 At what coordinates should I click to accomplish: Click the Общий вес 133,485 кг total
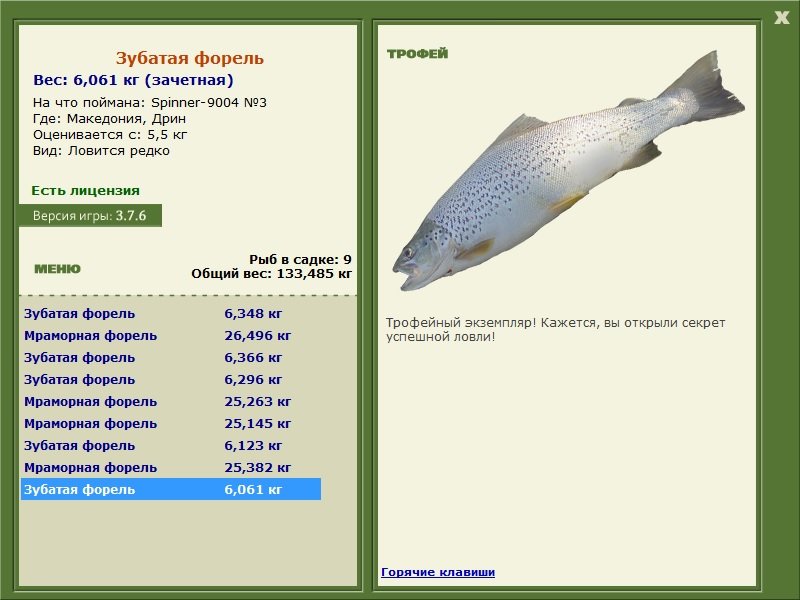(271, 273)
